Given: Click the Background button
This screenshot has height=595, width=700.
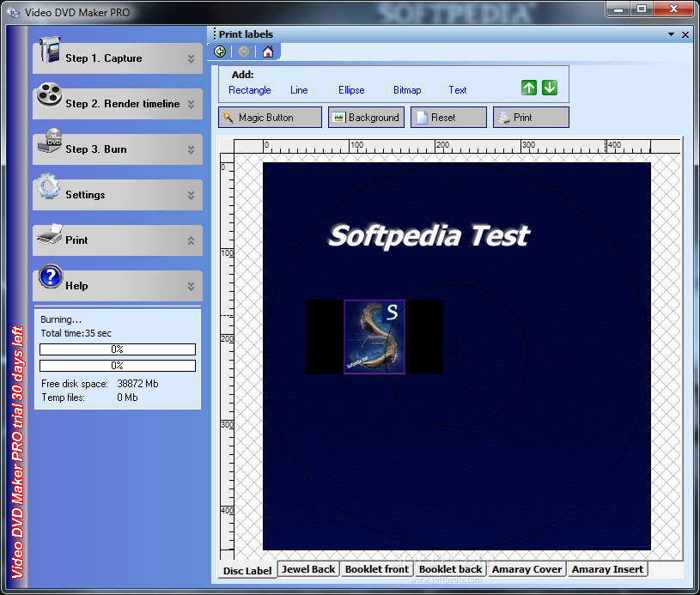Looking at the screenshot, I should click(366, 118).
